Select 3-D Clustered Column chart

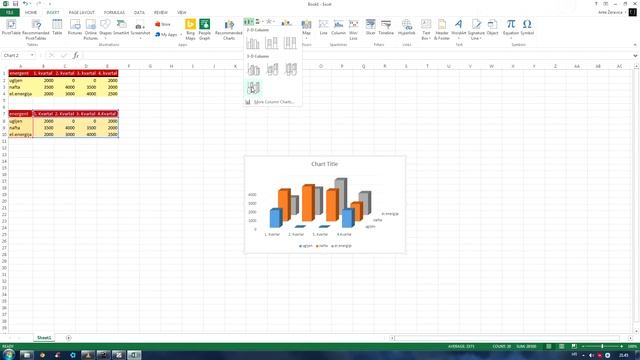click(253, 69)
